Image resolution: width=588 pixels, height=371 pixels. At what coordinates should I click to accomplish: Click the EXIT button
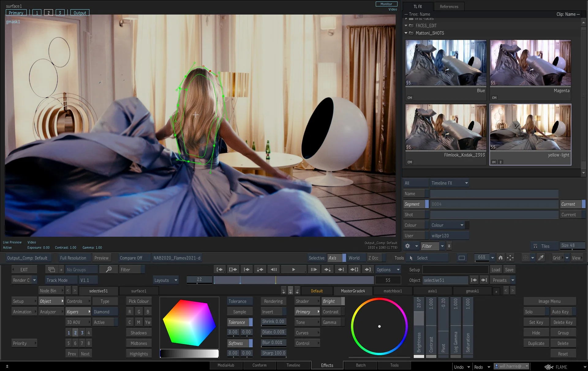point(24,269)
